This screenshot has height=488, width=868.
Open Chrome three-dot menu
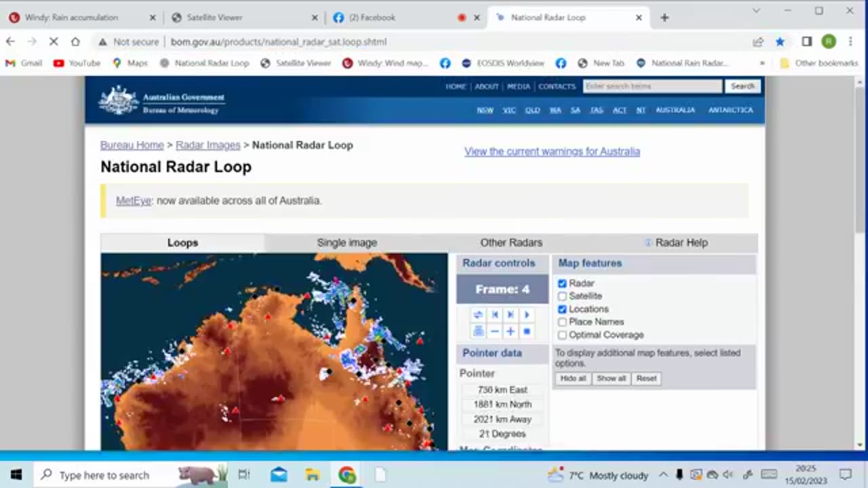850,41
